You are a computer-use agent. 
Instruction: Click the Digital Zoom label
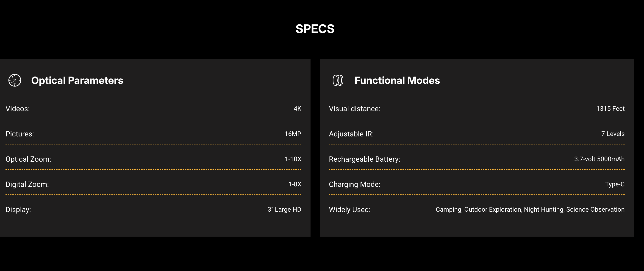27,185
